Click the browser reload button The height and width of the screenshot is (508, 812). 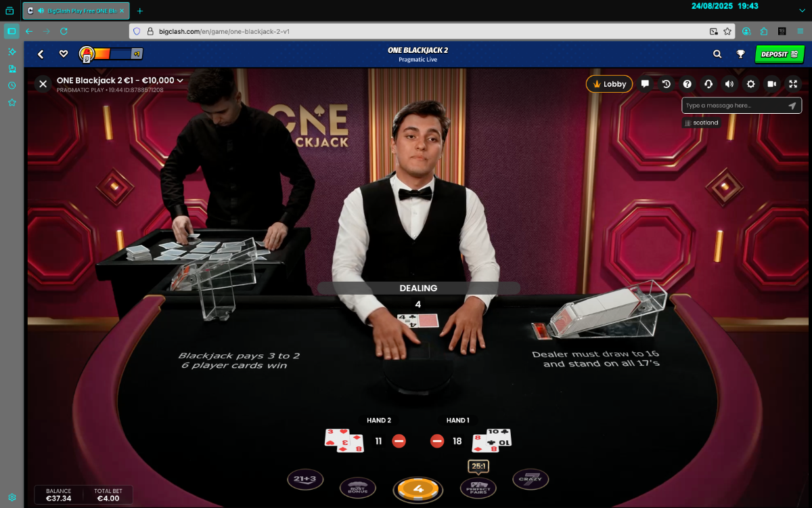(x=64, y=31)
